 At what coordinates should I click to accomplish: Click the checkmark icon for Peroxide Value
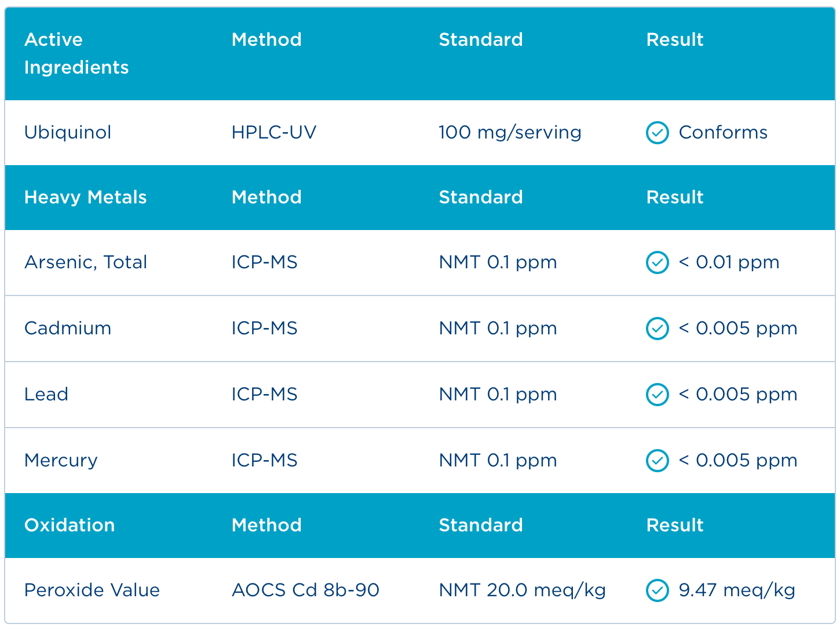point(657,590)
